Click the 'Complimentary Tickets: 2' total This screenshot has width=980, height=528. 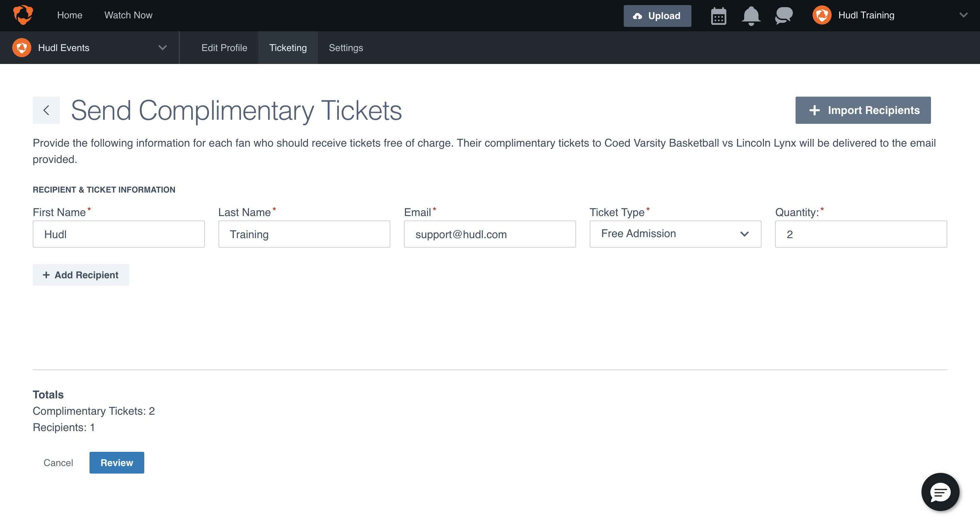pos(94,411)
